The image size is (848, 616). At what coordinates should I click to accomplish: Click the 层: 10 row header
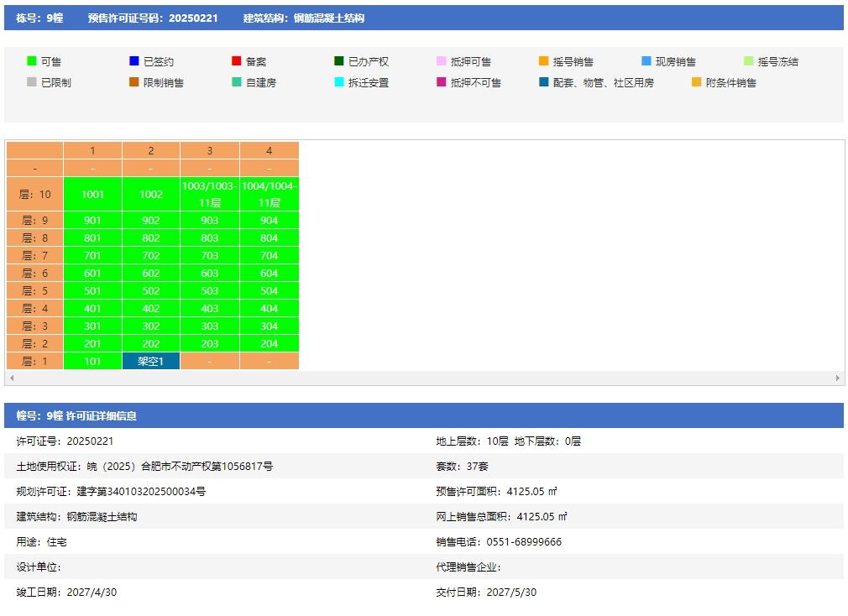pyautogui.click(x=34, y=194)
